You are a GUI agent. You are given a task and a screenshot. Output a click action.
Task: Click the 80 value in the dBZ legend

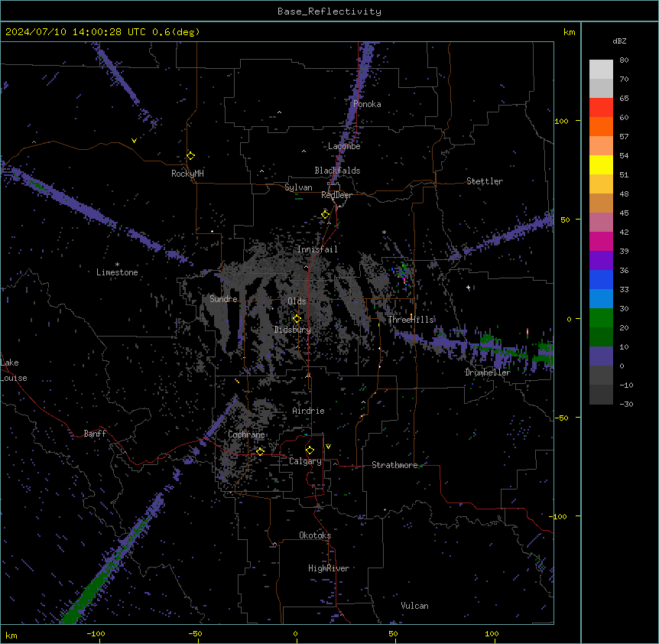coord(624,60)
